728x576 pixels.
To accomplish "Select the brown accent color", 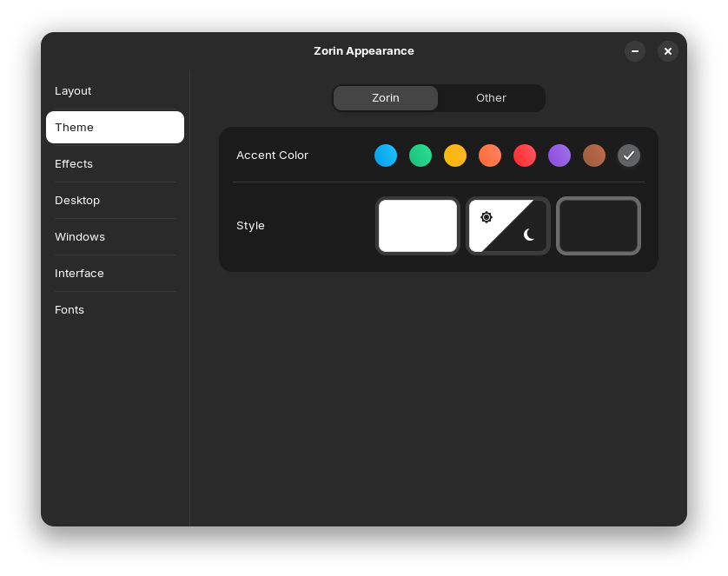I will click(594, 156).
